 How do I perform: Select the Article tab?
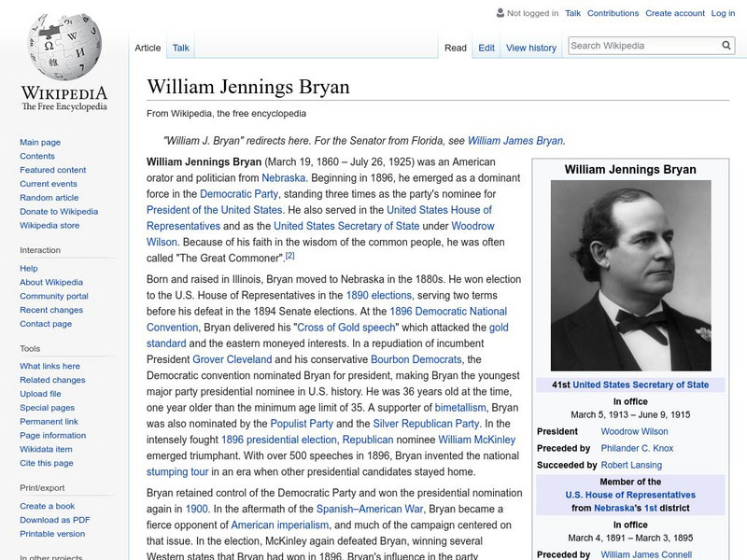[148, 46]
